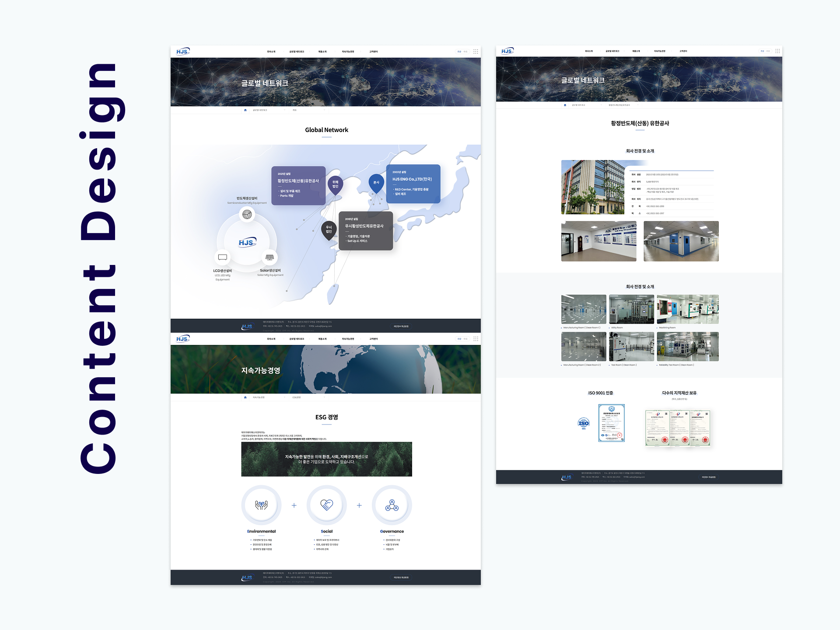The height and width of the screenshot is (630, 840).
Task: Click the 위해법인 map pin marker
Action: (x=335, y=184)
